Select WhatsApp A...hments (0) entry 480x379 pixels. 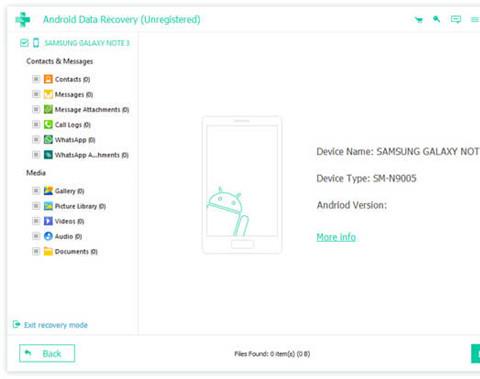click(x=92, y=155)
